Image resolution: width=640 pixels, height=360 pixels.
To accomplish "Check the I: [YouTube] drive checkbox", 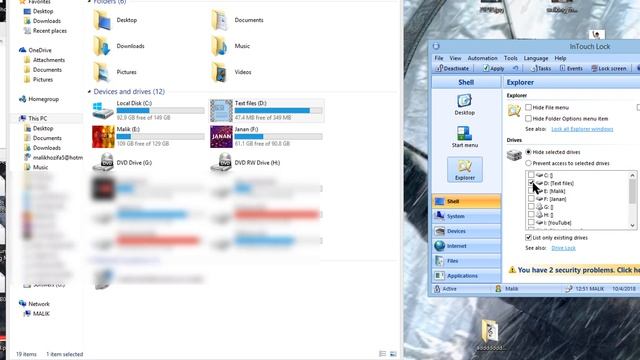I will coord(531,222).
